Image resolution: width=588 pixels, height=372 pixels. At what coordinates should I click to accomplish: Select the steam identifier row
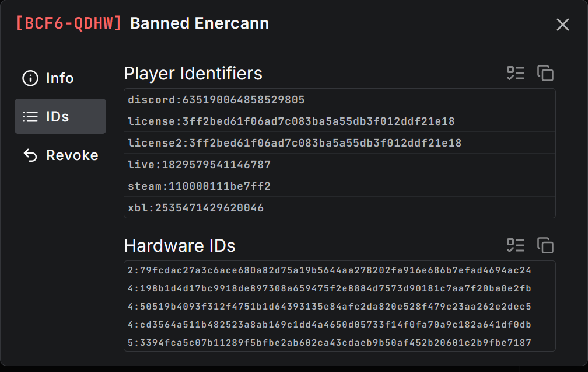point(339,186)
